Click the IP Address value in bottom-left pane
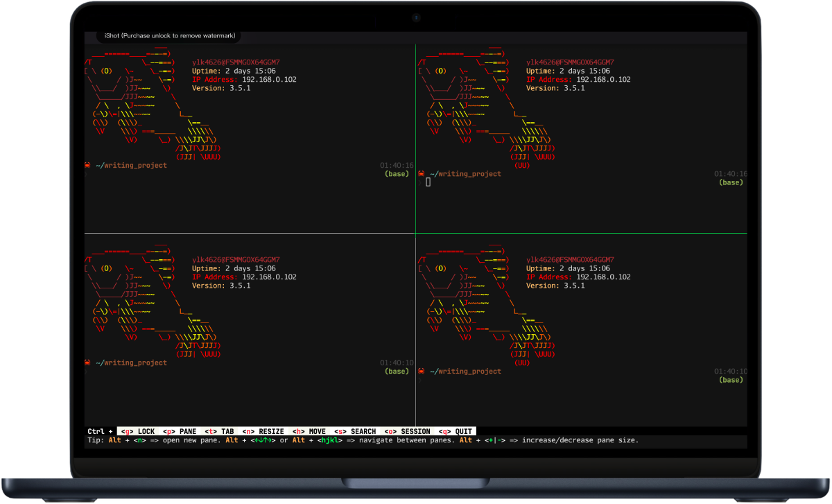832x504 pixels. pyautogui.click(x=269, y=277)
